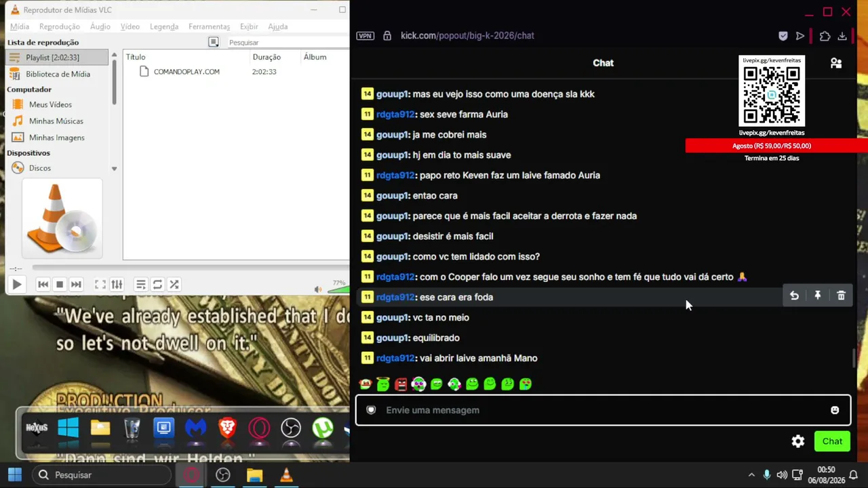Open the Mídia menu in VLC
This screenshot has height=488, width=868.
click(x=20, y=26)
